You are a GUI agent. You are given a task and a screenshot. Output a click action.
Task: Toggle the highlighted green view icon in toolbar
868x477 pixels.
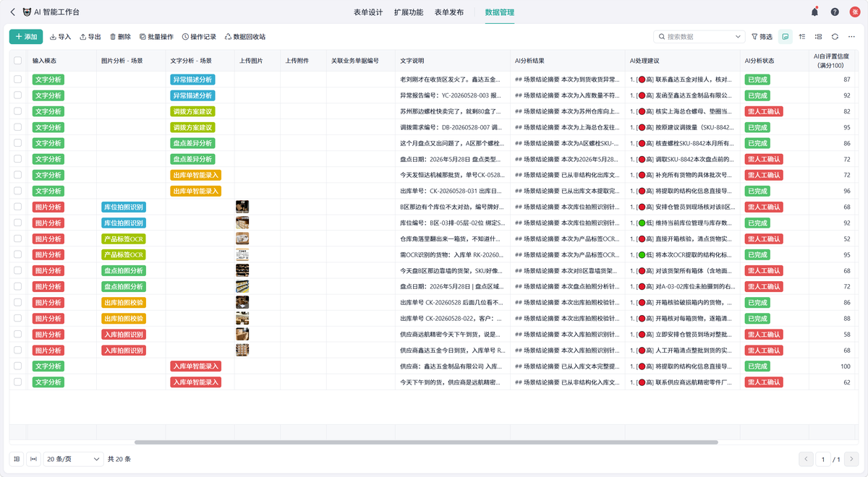(x=786, y=37)
